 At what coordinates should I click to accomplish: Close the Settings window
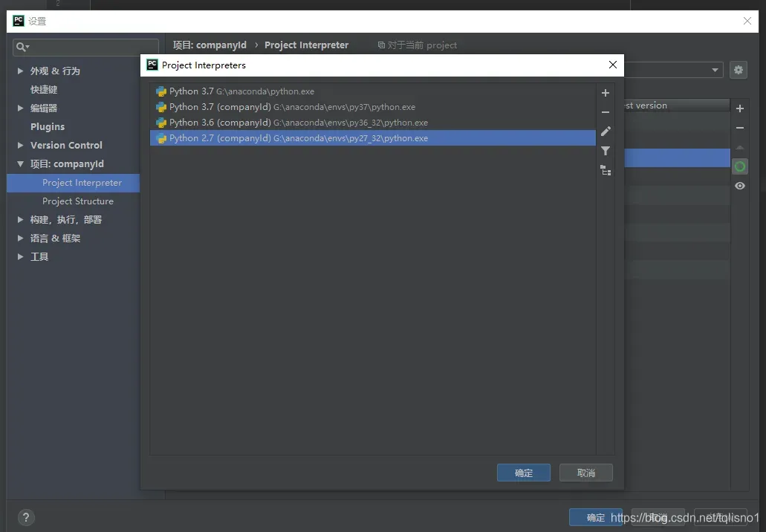point(747,21)
